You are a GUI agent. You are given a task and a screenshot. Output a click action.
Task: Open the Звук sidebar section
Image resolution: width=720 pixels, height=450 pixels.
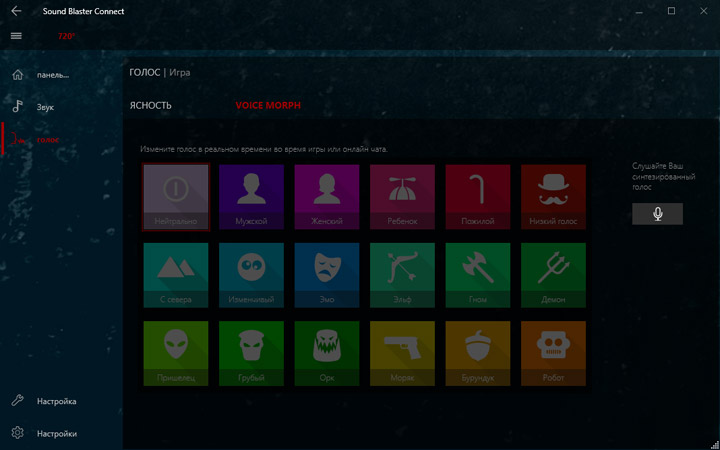(x=62, y=107)
